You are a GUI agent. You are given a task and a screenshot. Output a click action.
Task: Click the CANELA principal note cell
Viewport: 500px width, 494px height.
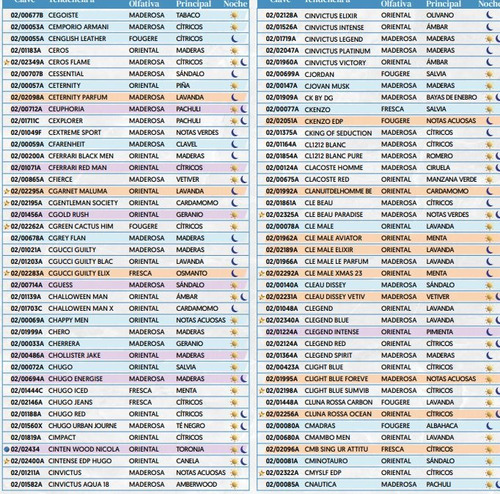[188, 461]
